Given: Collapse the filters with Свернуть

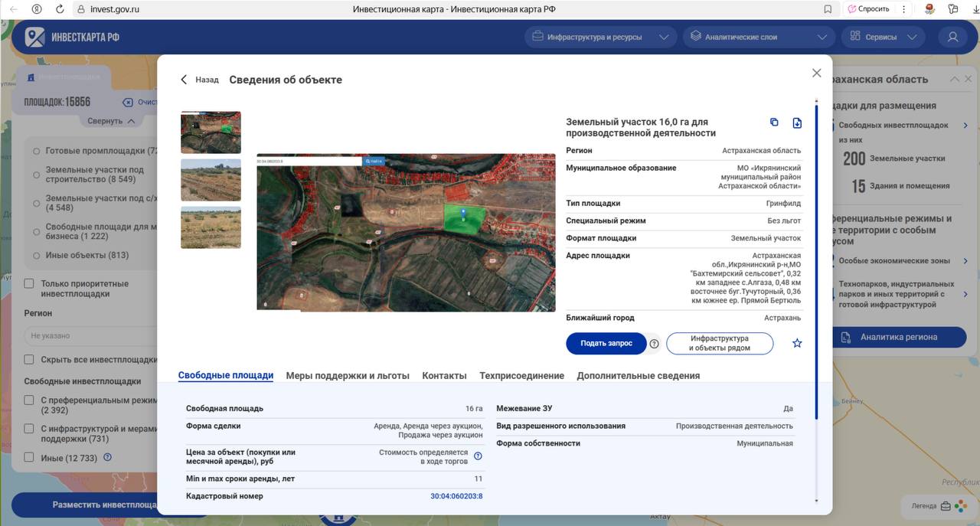Looking at the screenshot, I should (111, 121).
